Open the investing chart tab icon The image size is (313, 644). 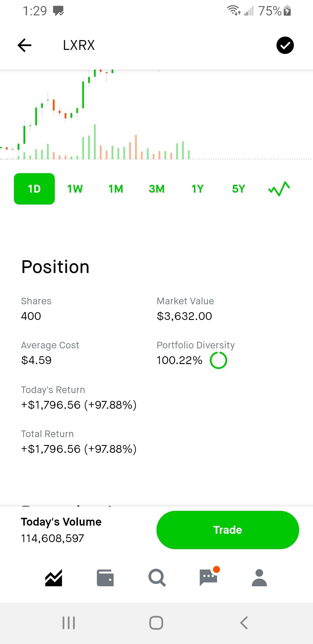click(54, 578)
